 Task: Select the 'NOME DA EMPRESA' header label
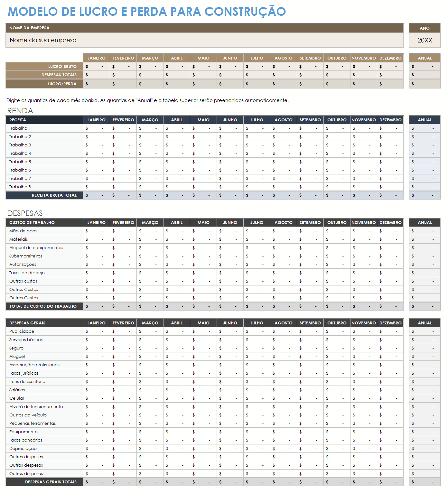29,28
